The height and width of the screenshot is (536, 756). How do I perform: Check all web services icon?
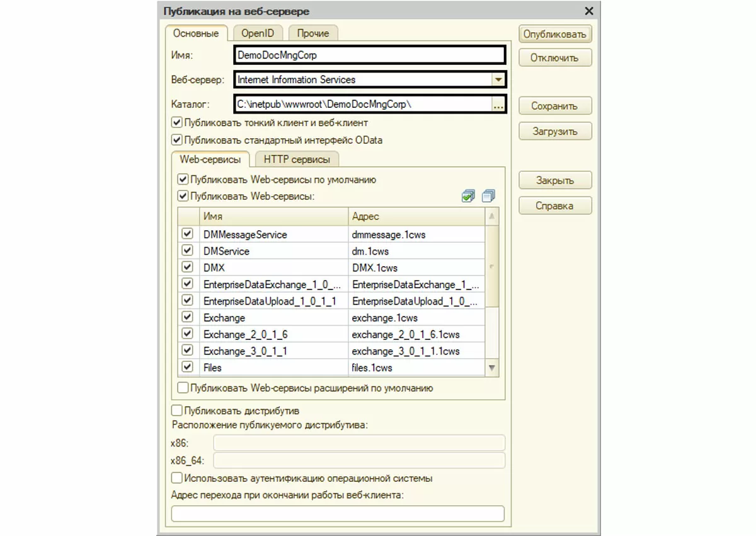tap(468, 197)
